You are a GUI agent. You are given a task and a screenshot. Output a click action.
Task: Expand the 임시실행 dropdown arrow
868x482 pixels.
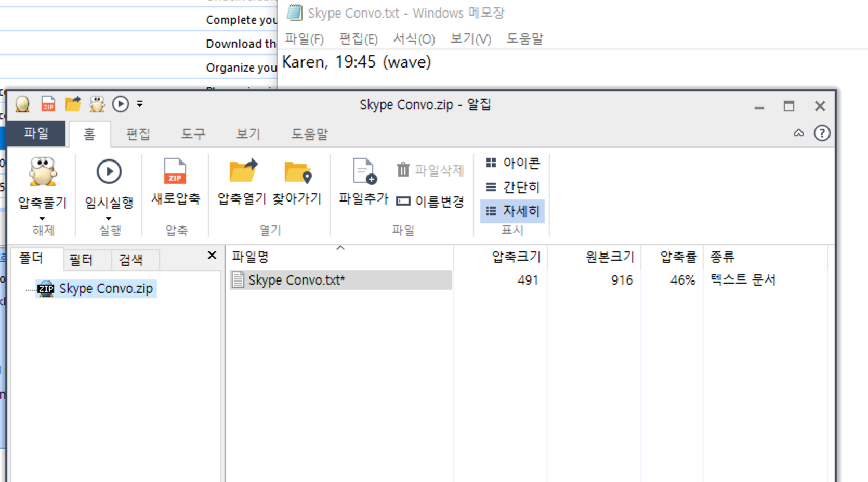coord(109,219)
